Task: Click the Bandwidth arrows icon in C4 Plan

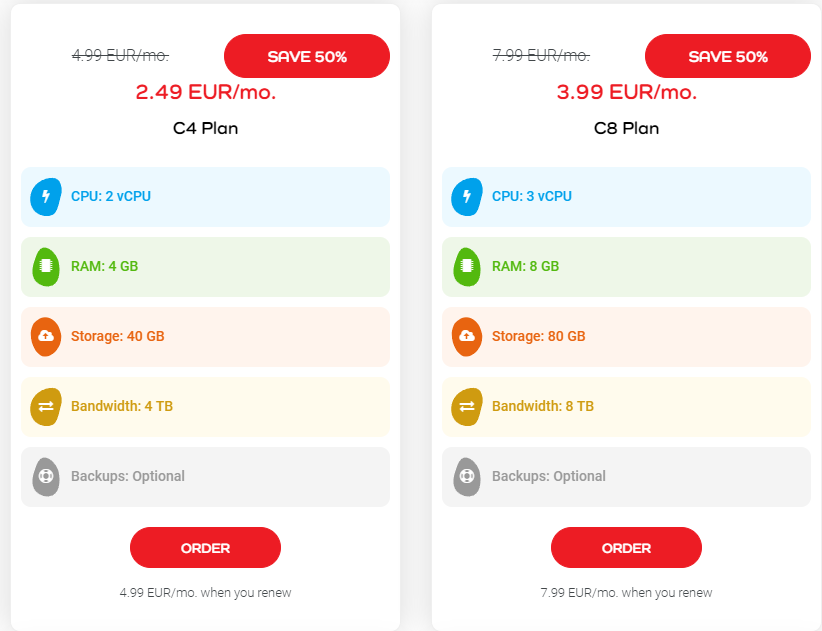Action: [x=46, y=407]
